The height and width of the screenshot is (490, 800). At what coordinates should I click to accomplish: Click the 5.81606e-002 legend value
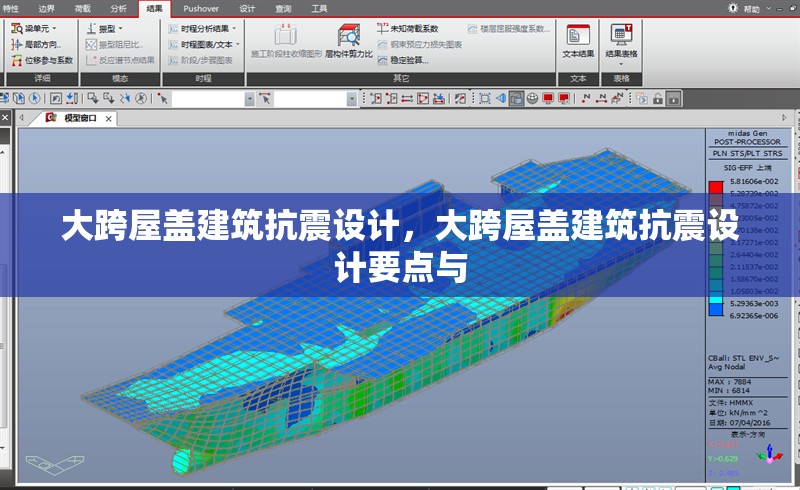754,181
